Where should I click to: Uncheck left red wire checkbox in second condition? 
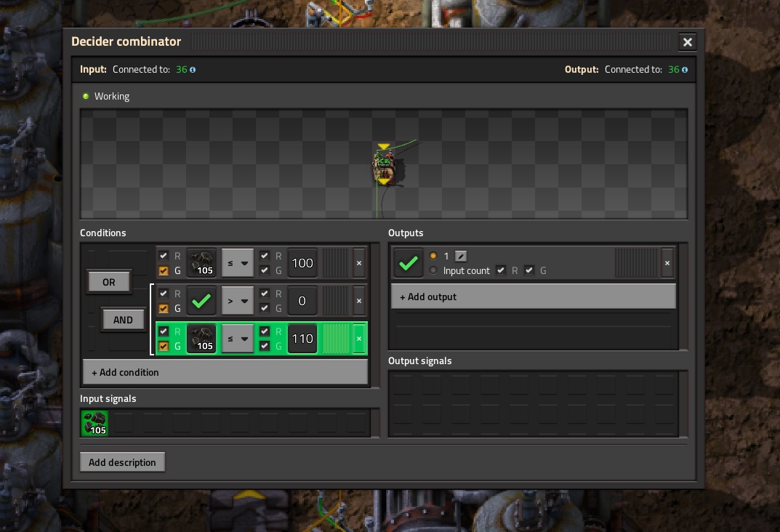(x=164, y=293)
